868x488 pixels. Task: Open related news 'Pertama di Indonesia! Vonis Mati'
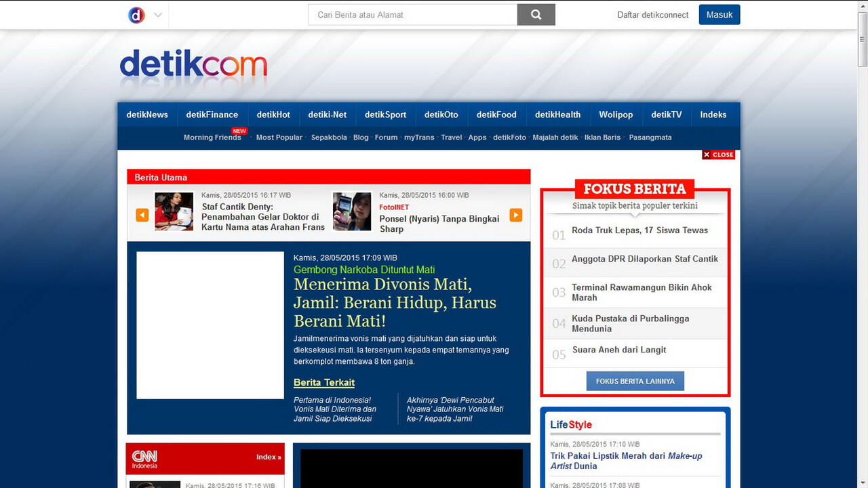click(335, 409)
